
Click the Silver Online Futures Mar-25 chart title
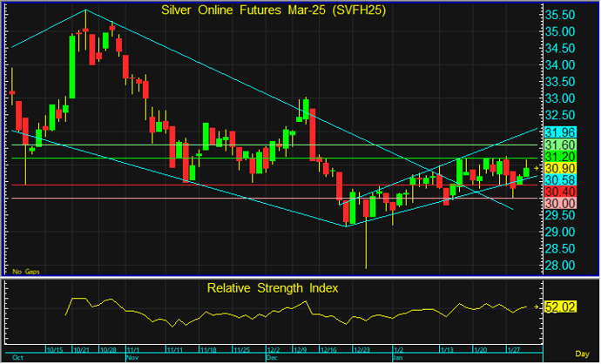click(273, 10)
